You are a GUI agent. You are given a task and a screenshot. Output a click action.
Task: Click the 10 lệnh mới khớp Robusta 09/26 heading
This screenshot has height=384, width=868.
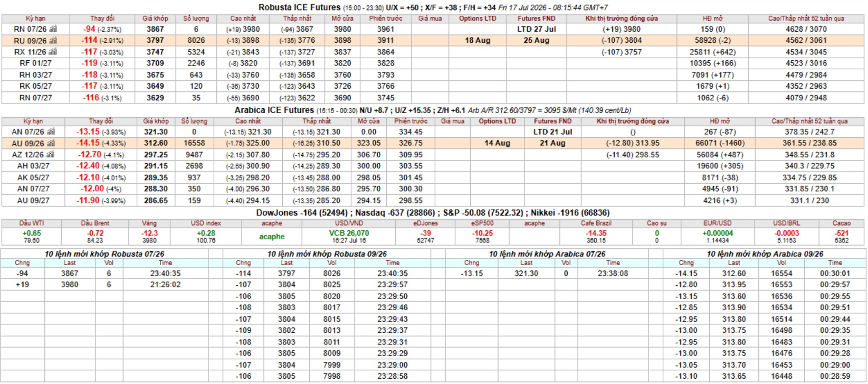tap(327, 254)
